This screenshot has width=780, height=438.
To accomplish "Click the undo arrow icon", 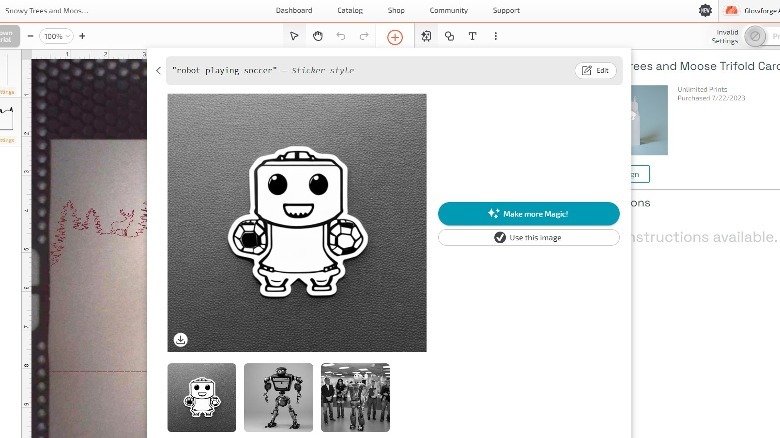I will (341, 36).
